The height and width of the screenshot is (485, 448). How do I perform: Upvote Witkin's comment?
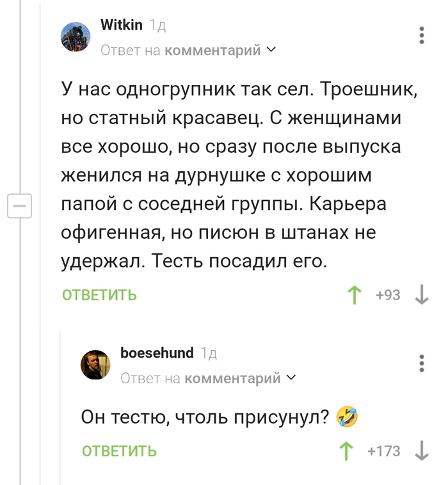pos(353,295)
